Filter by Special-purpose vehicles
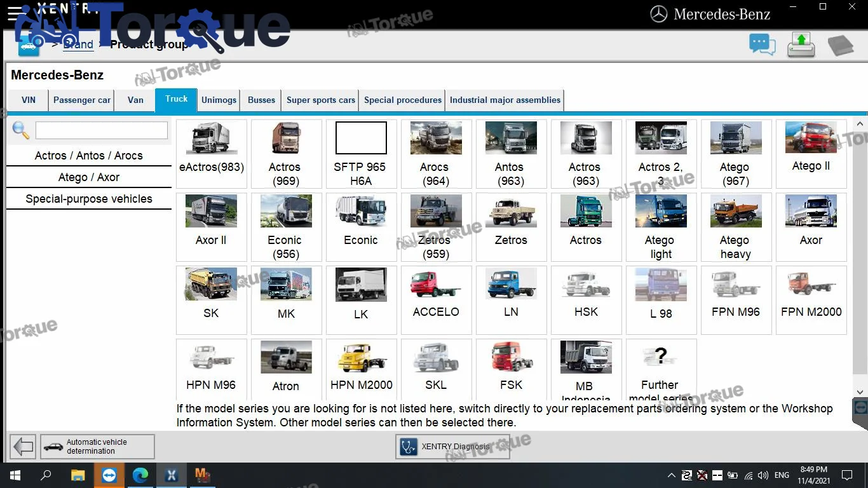Screen dimensions: 868x488 [89, 199]
